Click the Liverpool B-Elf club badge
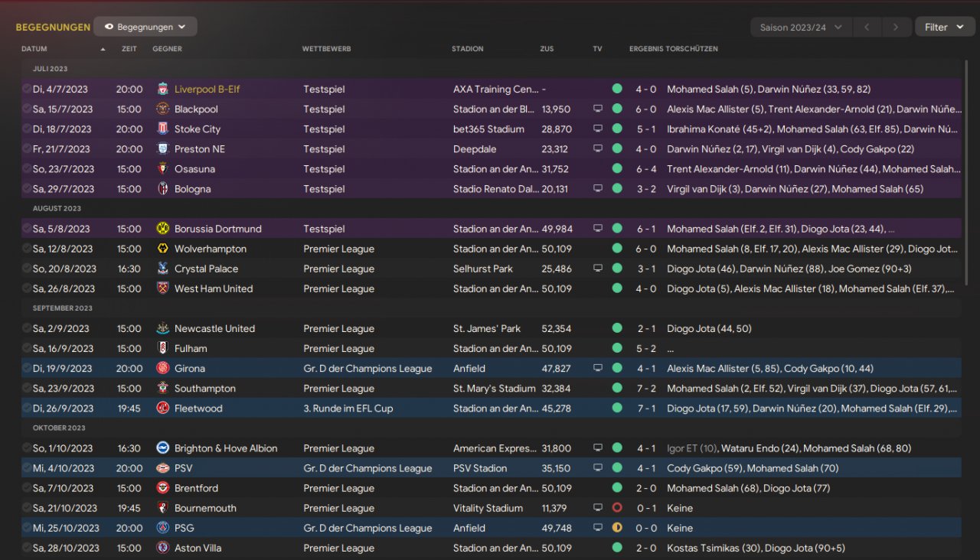The height and width of the screenshot is (560, 980). pyautogui.click(x=162, y=89)
